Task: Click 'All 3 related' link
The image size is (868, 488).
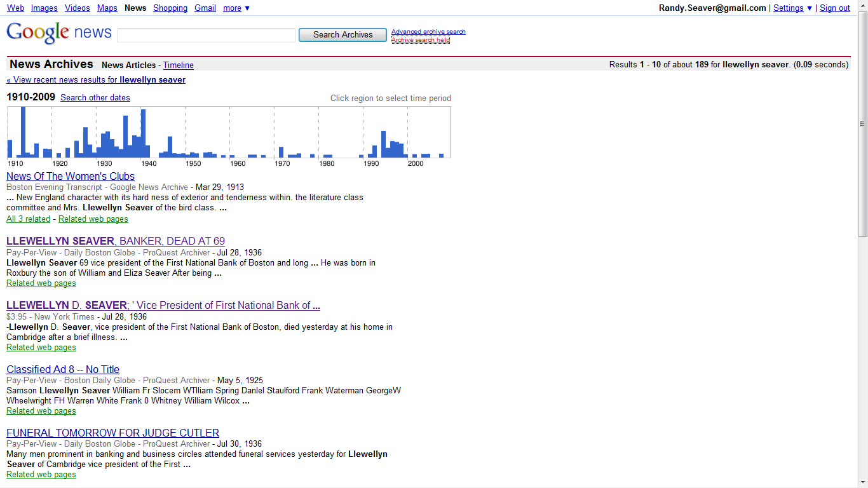Action: point(28,219)
